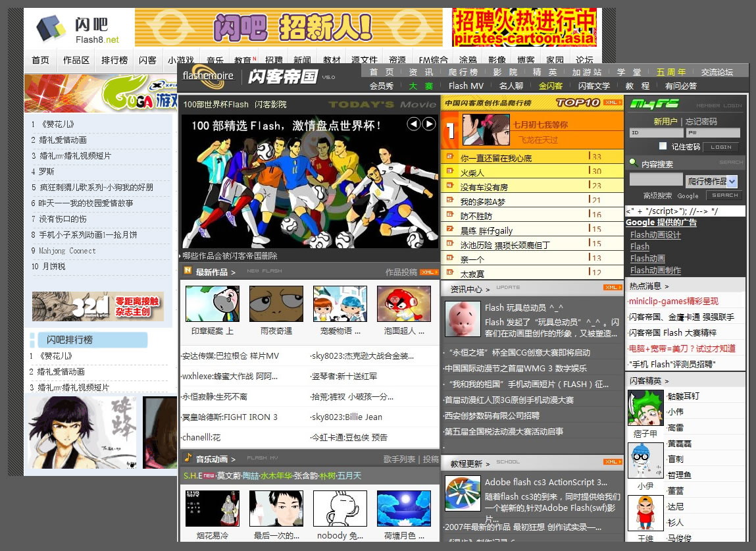Screen dimensions: 756x551
Task: Click next arrow on Today's Movie banner
Action: tap(428, 124)
